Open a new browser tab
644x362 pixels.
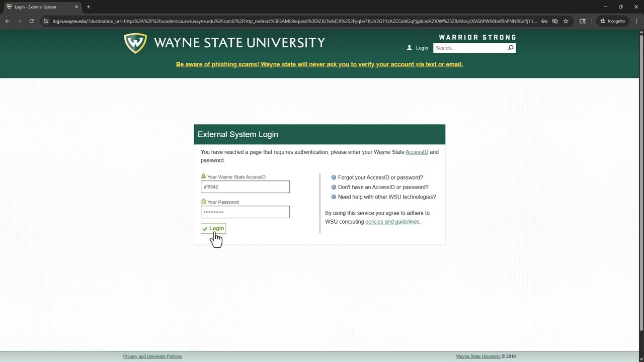[88, 7]
